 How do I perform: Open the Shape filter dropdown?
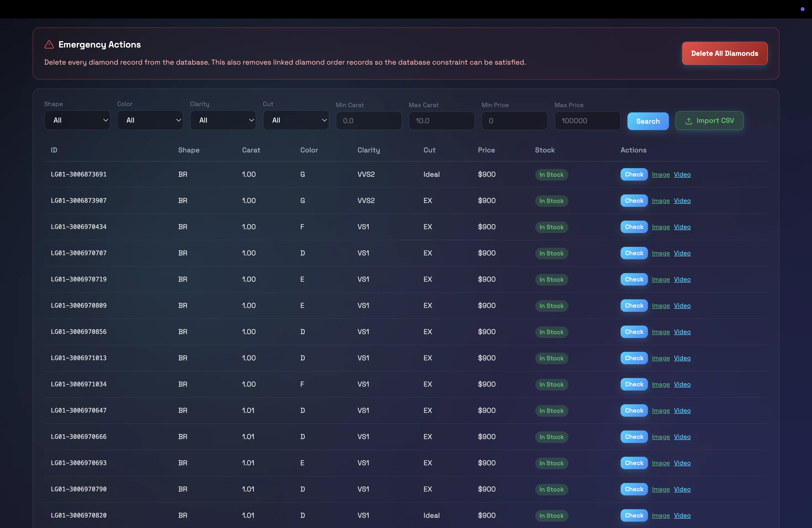click(x=77, y=120)
